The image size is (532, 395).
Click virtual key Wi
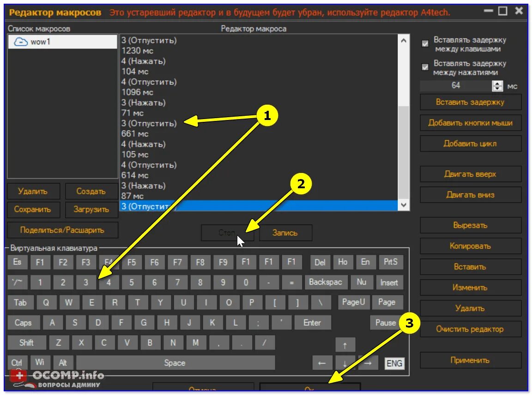click(x=40, y=362)
